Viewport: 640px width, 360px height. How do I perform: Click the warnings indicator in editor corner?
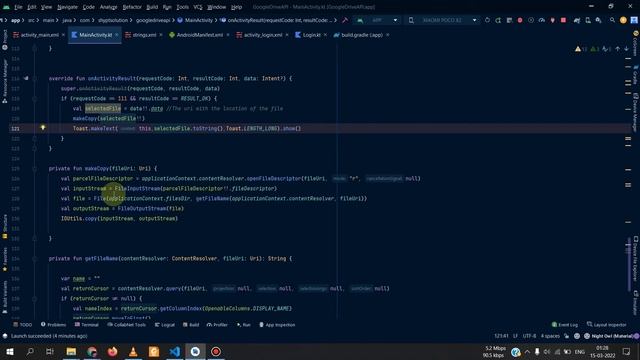click(581, 49)
